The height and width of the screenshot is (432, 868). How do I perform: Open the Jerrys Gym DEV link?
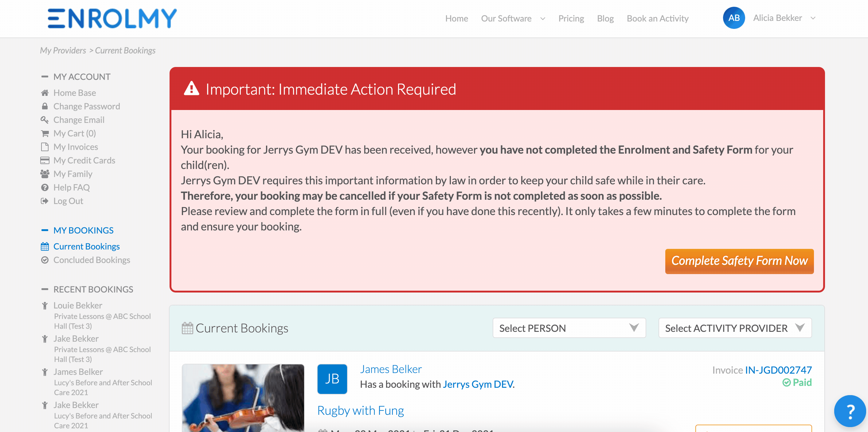pyautogui.click(x=478, y=384)
